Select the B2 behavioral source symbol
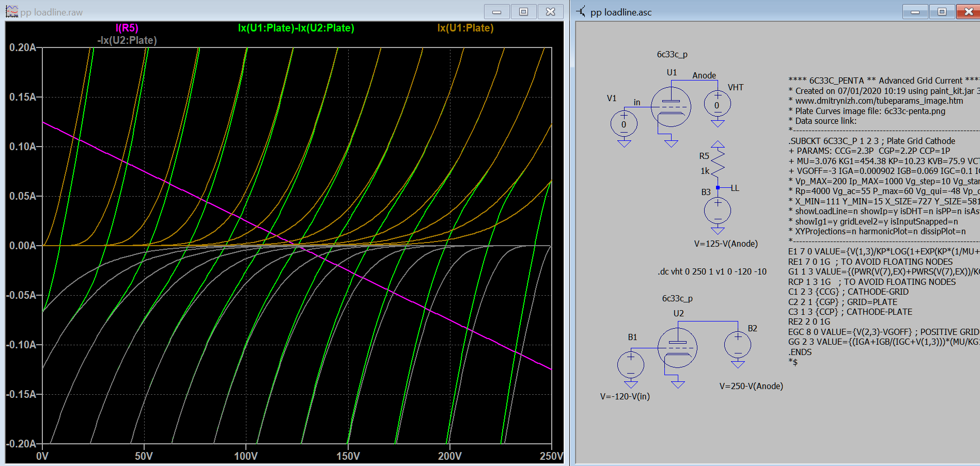 point(738,345)
